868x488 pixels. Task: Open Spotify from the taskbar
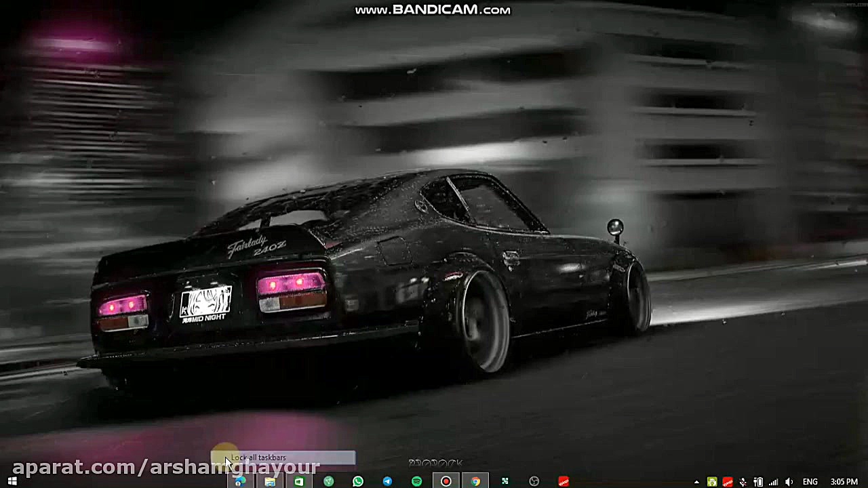click(x=416, y=481)
